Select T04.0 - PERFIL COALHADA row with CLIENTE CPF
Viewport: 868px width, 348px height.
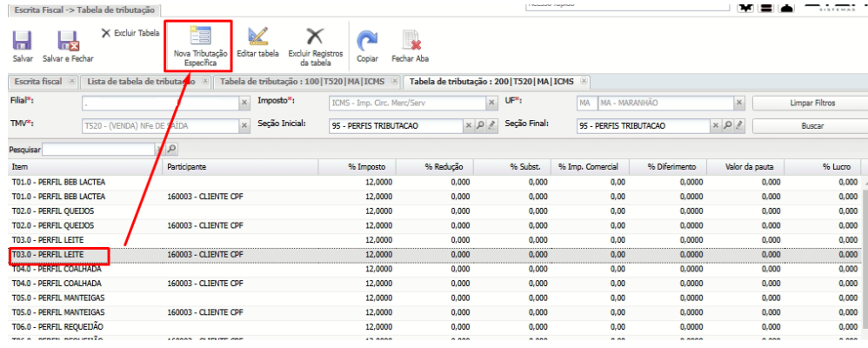(435, 283)
